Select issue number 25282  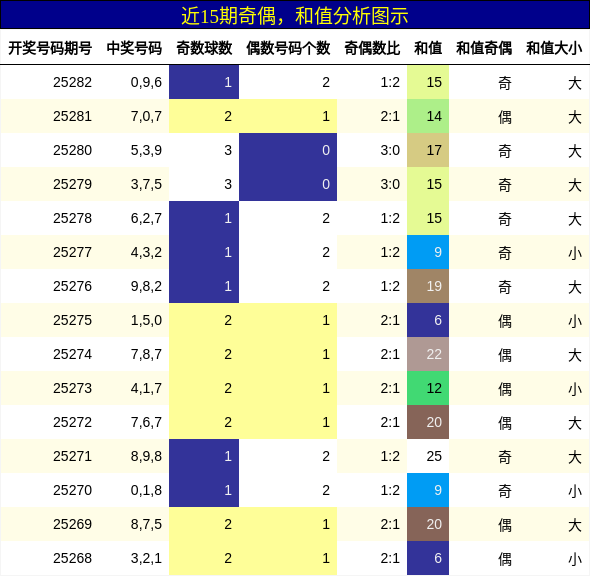[72, 82]
